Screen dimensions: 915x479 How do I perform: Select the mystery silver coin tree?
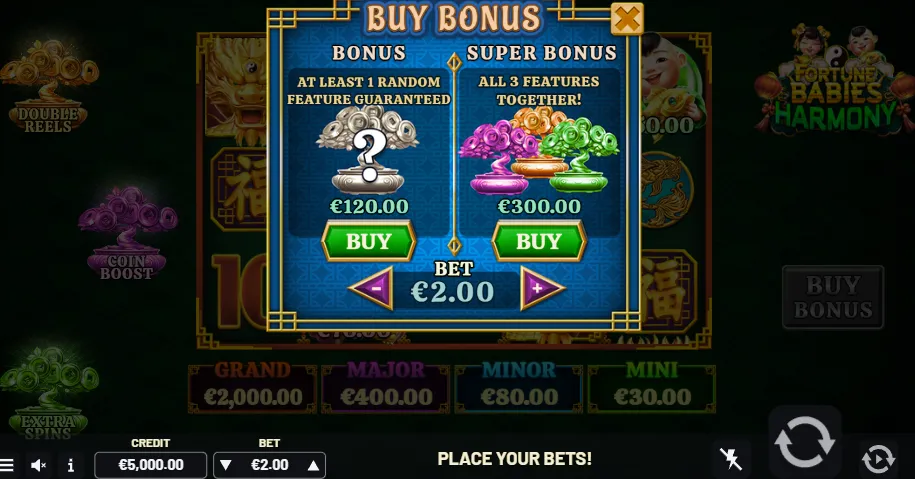(368, 150)
